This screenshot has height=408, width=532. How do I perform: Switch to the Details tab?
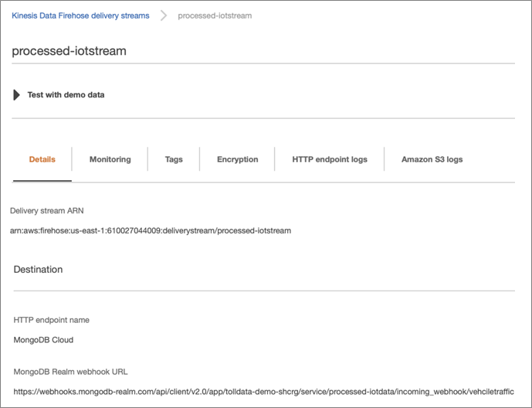(42, 159)
